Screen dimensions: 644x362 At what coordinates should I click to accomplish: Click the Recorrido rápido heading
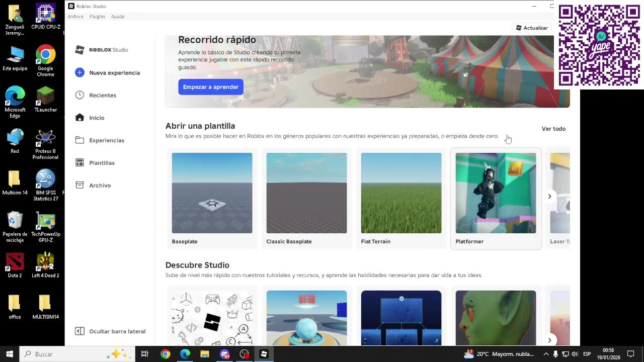pyautogui.click(x=217, y=40)
